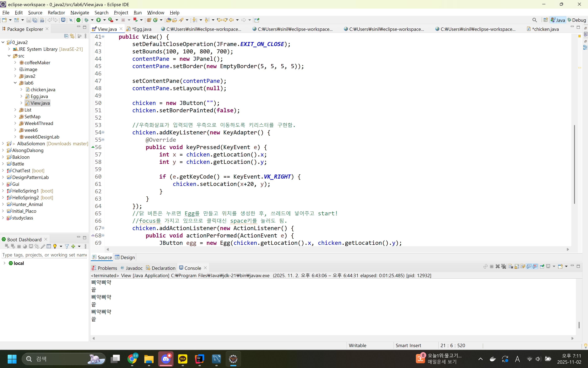Open the Run button dropdown arrow
Screen dimensions: 588x368
click(x=104, y=20)
